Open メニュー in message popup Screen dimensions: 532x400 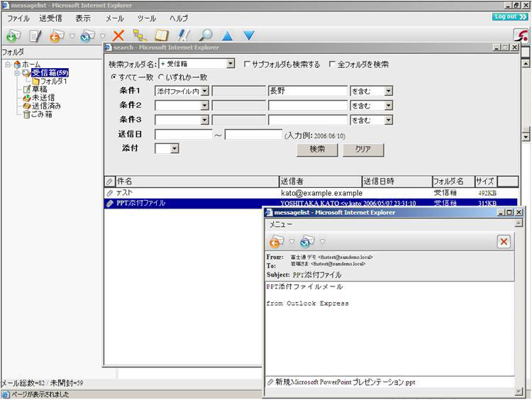tap(281, 225)
